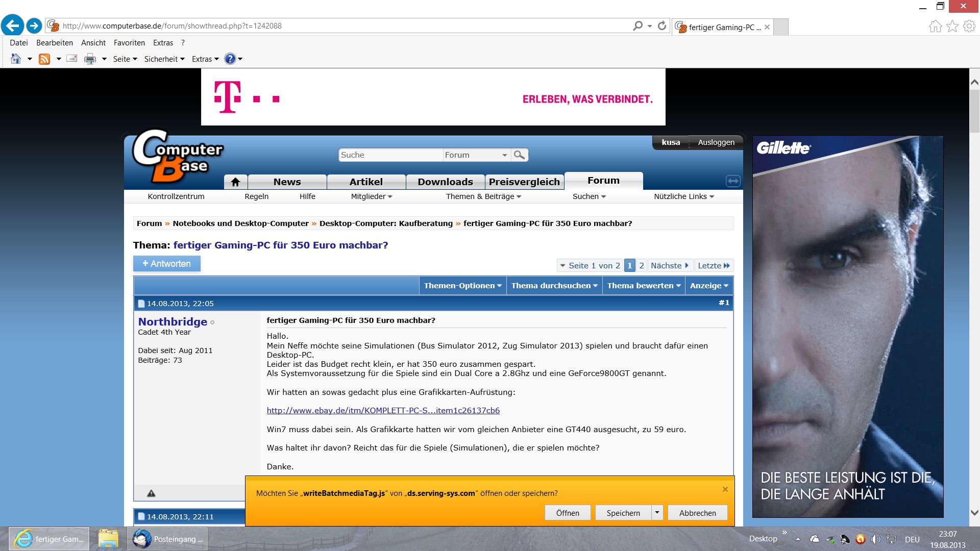The width and height of the screenshot is (980, 551).
Task: Click the printer toolbar icon
Action: click(x=90, y=59)
